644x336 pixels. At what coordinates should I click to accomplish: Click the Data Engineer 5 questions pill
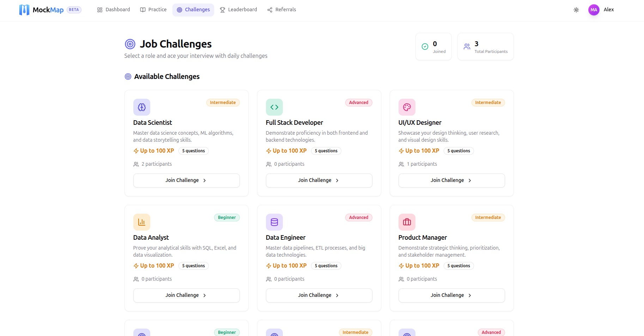(x=326, y=266)
